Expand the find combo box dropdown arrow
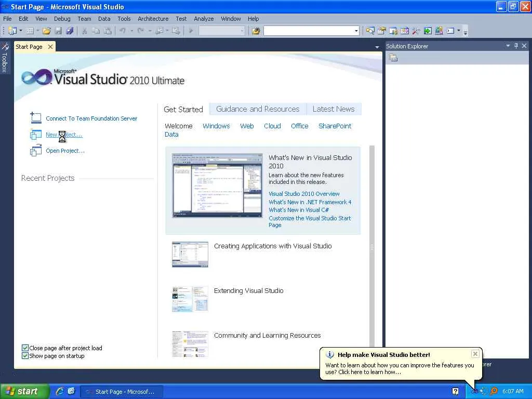 (x=356, y=31)
